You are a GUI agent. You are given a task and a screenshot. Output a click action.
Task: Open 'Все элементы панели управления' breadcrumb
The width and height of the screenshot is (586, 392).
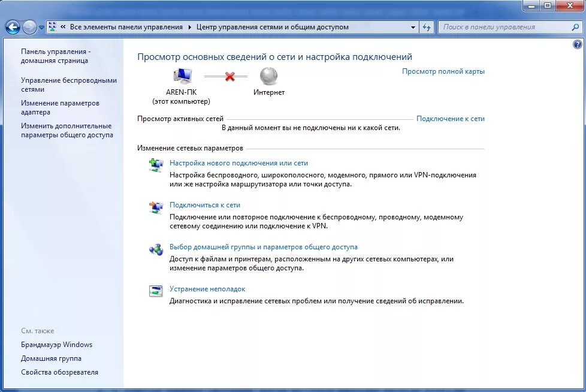point(126,27)
